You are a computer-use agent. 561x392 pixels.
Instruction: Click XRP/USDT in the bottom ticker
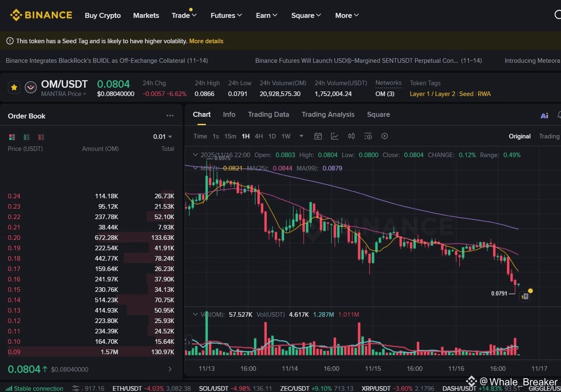click(376, 388)
